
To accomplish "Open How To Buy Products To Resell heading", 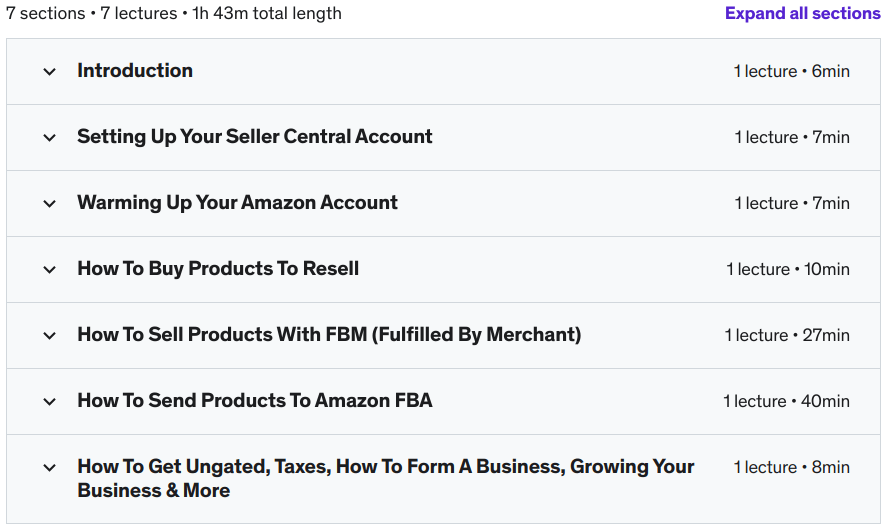I will (x=218, y=269).
